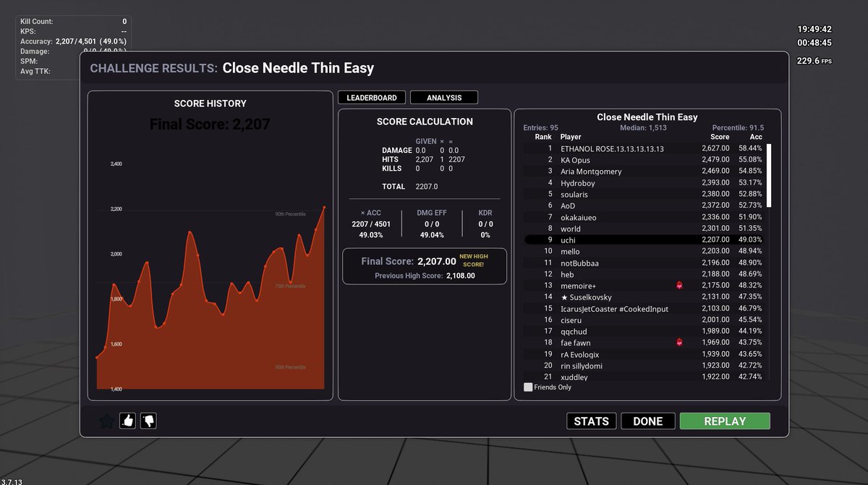Click the 229.6 FPS counter
The width and height of the screenshot is (868, 485).
814,61
